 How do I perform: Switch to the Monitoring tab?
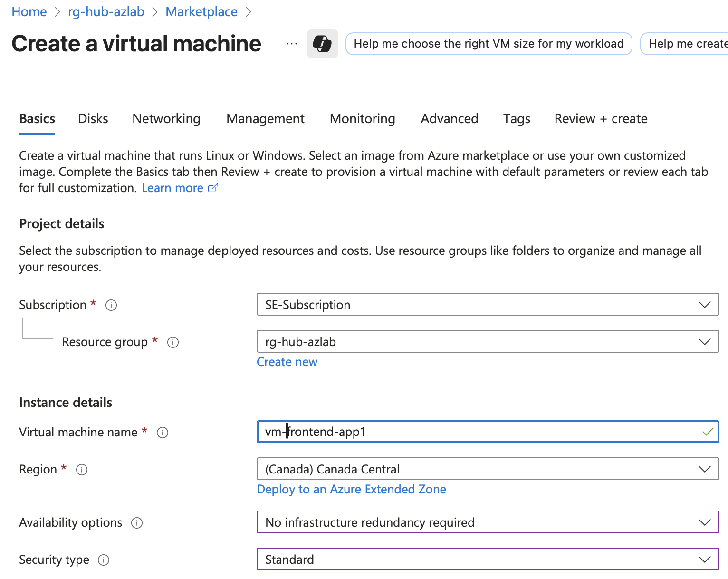point(363,119)
